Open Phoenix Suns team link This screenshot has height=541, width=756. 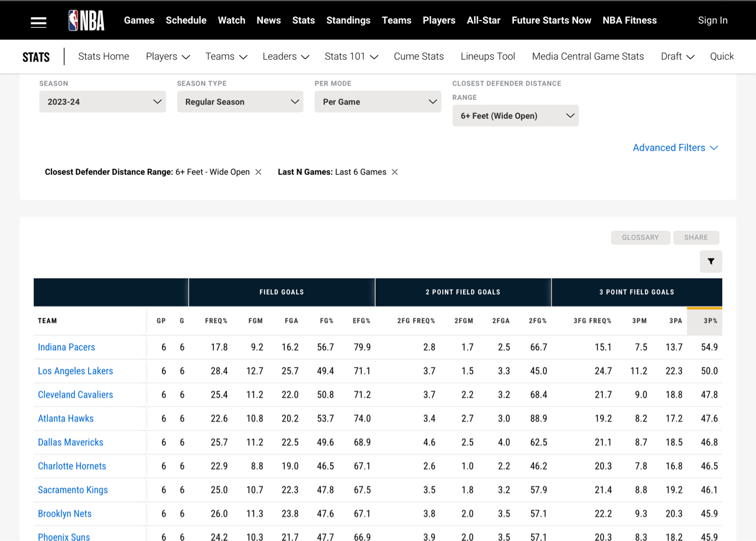click(x=64, y=537)
